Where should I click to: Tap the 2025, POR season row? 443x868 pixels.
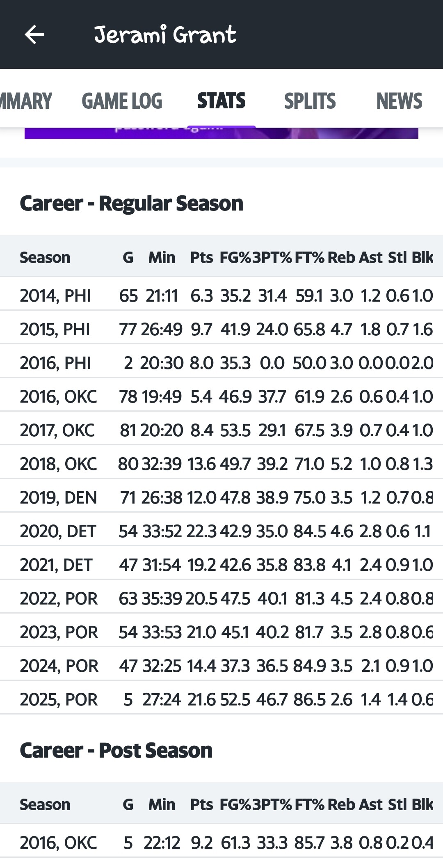click(x=221, y=699)
